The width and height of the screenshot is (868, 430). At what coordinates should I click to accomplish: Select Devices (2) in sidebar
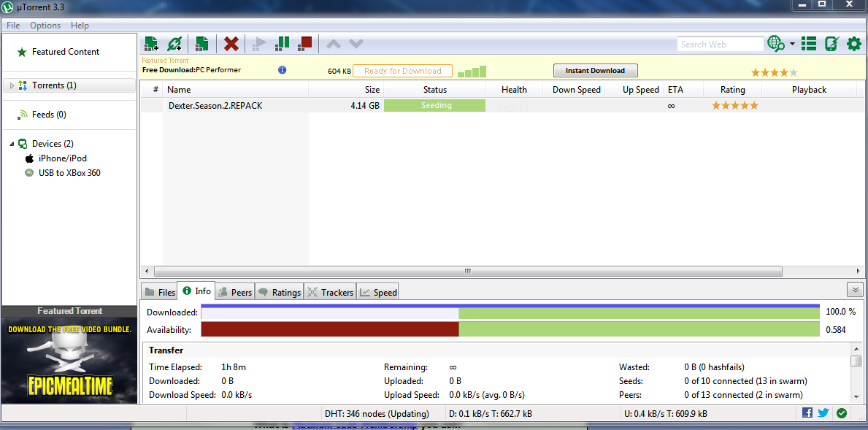coord(53,144)
